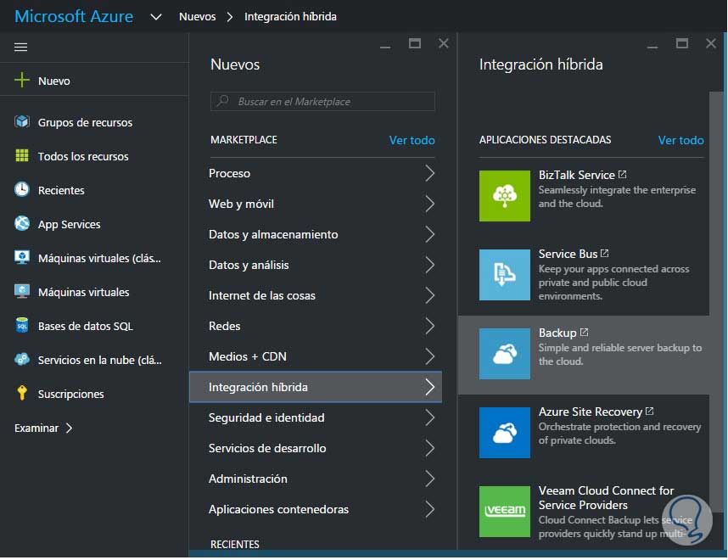Select the Veeam Cloud Connect logo
The height and width of the screenshot is (560, 728).
504,511
